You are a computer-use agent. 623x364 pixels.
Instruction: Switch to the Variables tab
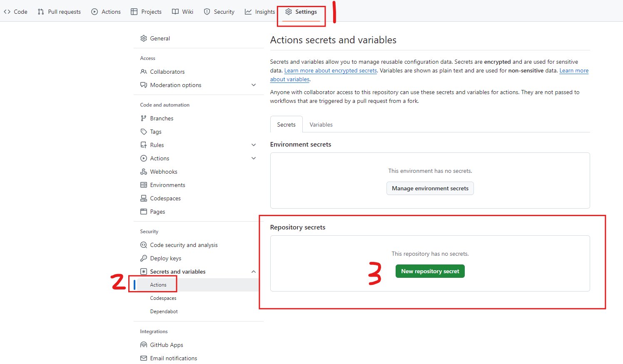pyautogui.click(x=321, y=125)
